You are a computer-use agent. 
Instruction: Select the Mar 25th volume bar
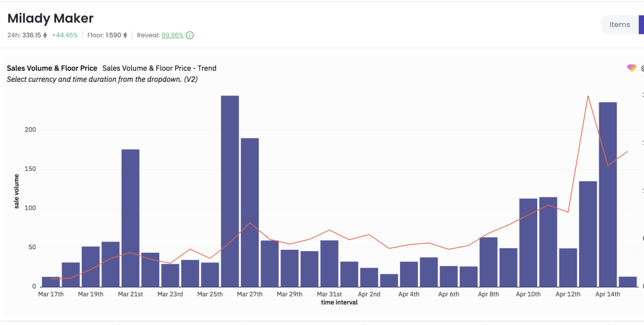click(x=210, y=274)
